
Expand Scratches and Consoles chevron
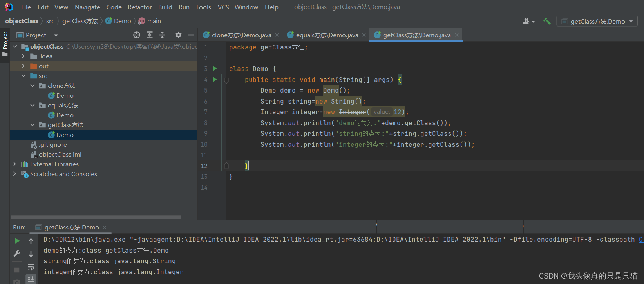[15, 174]
